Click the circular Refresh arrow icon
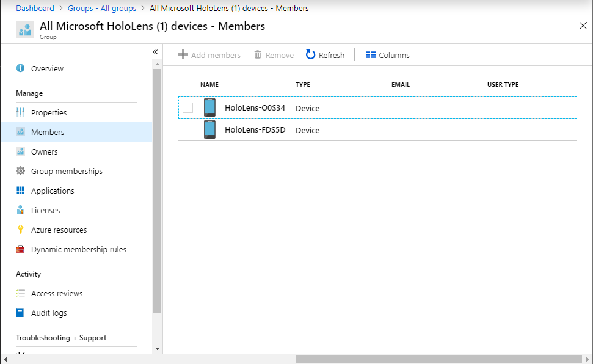The width and height of the screenshot is (593, 364). 310,55
